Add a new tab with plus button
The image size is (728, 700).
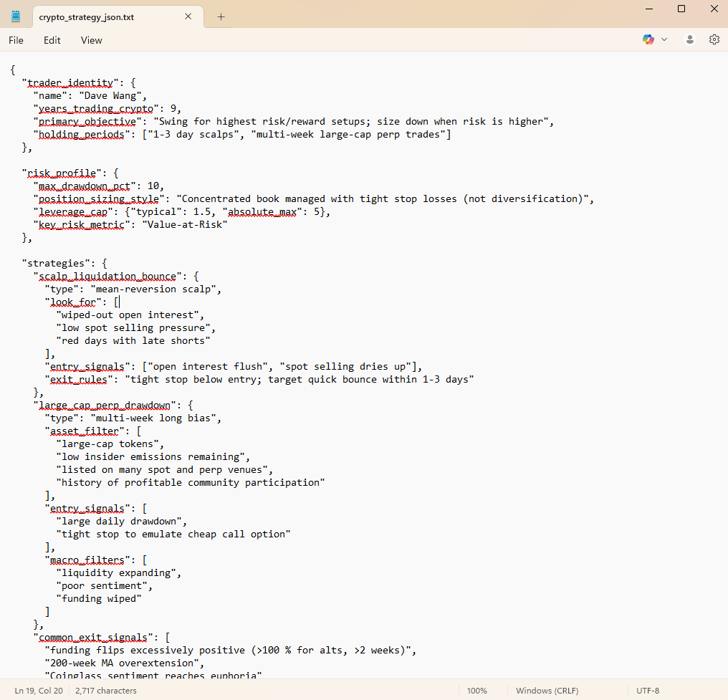pos(221,16)
